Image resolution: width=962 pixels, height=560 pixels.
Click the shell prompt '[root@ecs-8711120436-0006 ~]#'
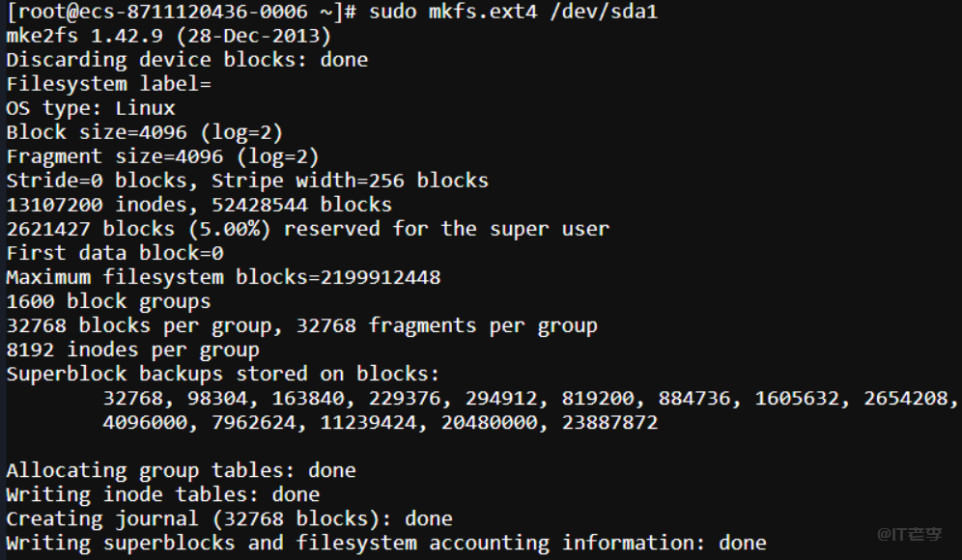[x=183, y=13]
